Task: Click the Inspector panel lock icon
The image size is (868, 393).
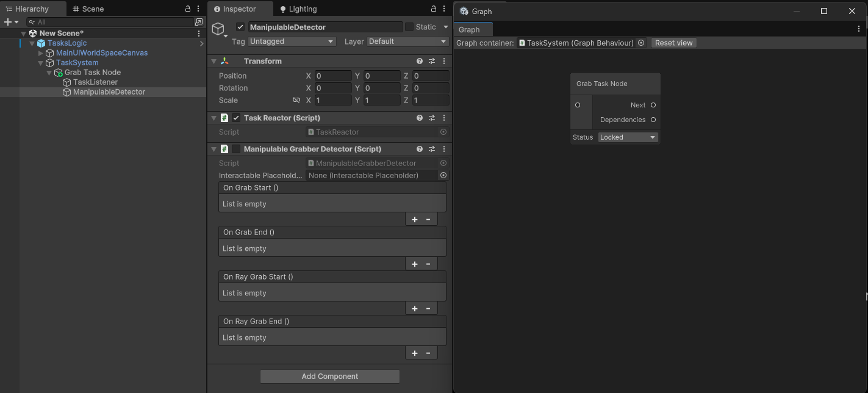Action: tap(434, 9)
